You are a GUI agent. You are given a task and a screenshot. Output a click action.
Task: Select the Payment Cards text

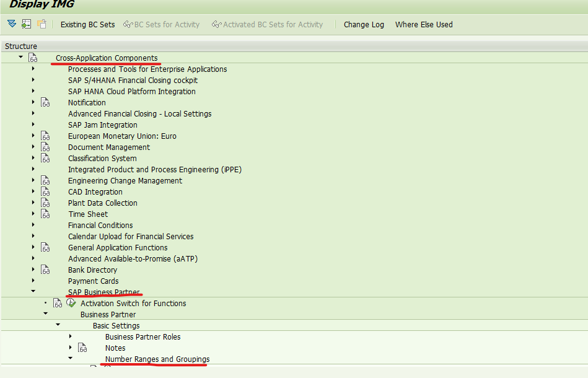(x=94, y=281)
